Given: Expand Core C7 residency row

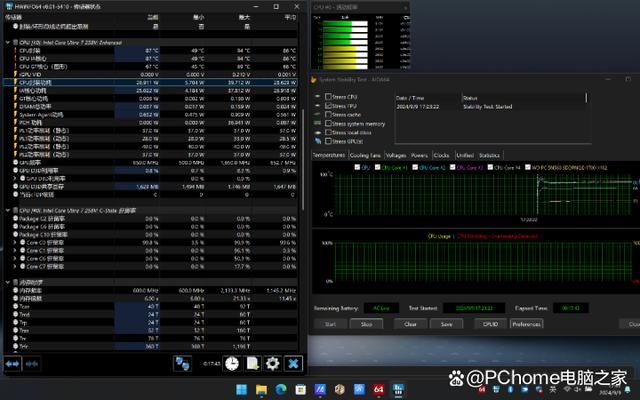Looking at the screenshot, I should [x=15, y=267].
